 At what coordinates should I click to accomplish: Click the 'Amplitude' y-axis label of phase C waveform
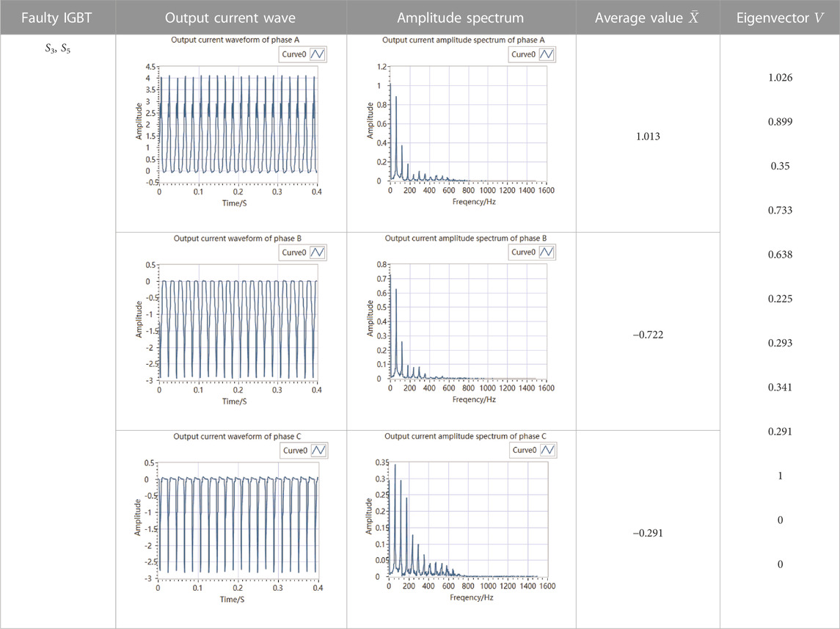[138, 517]
